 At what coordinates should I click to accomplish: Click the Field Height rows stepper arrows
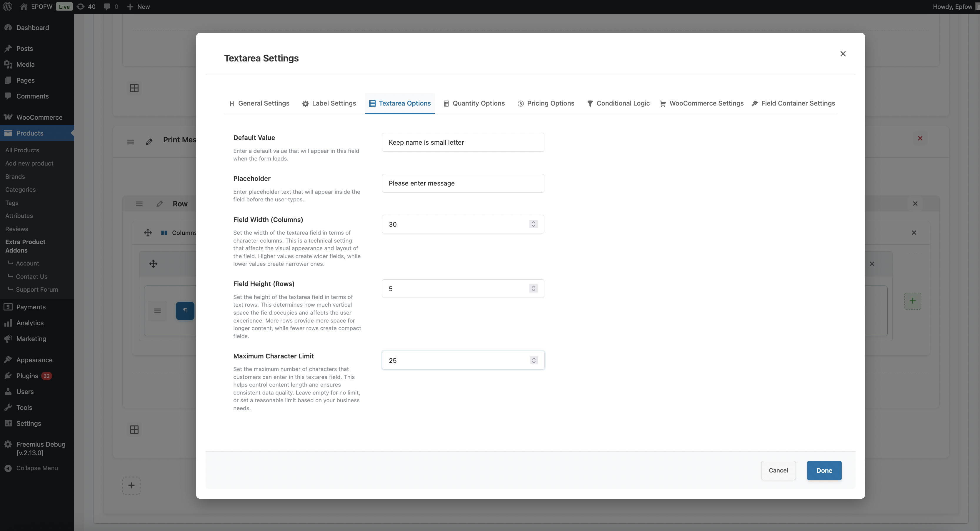click(533, 289)
